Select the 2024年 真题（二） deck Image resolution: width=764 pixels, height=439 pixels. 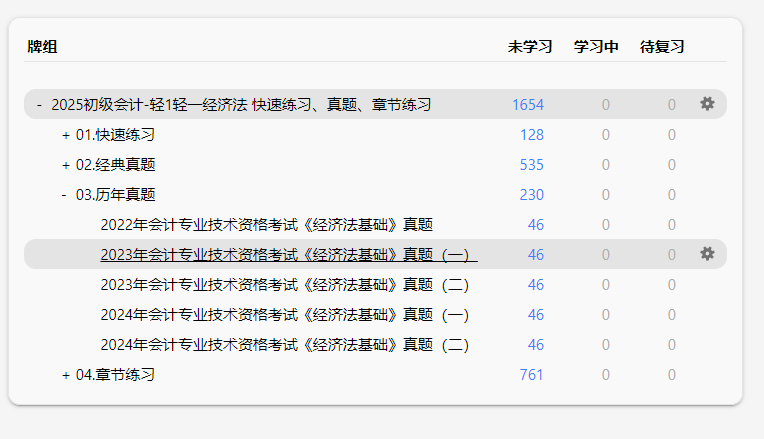pyautogui.click(x=285, y=345)
